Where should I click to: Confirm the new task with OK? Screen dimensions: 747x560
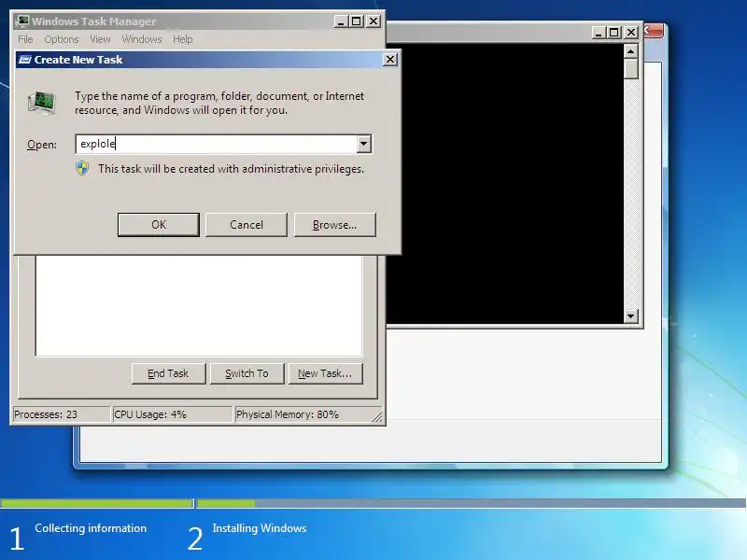point(159,225)
